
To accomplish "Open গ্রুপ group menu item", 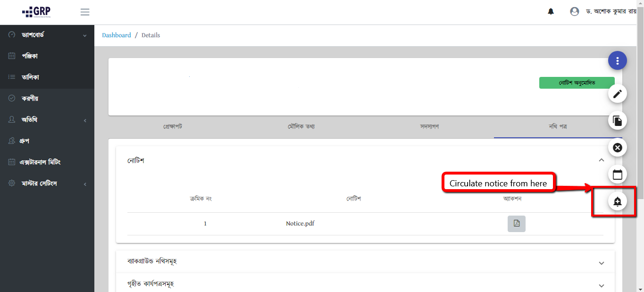I will (x=47, y=141).
